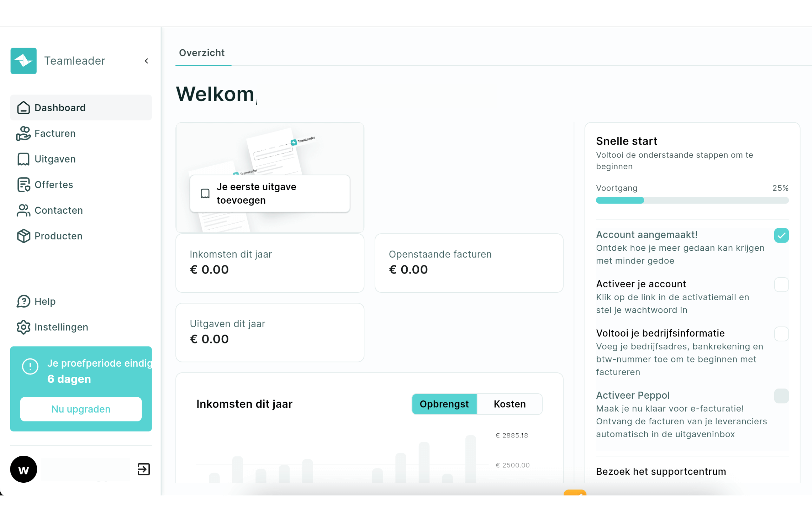812x522 pixels.
Task: Select the Opbrengst chart toggle
Action: [444, 404]
